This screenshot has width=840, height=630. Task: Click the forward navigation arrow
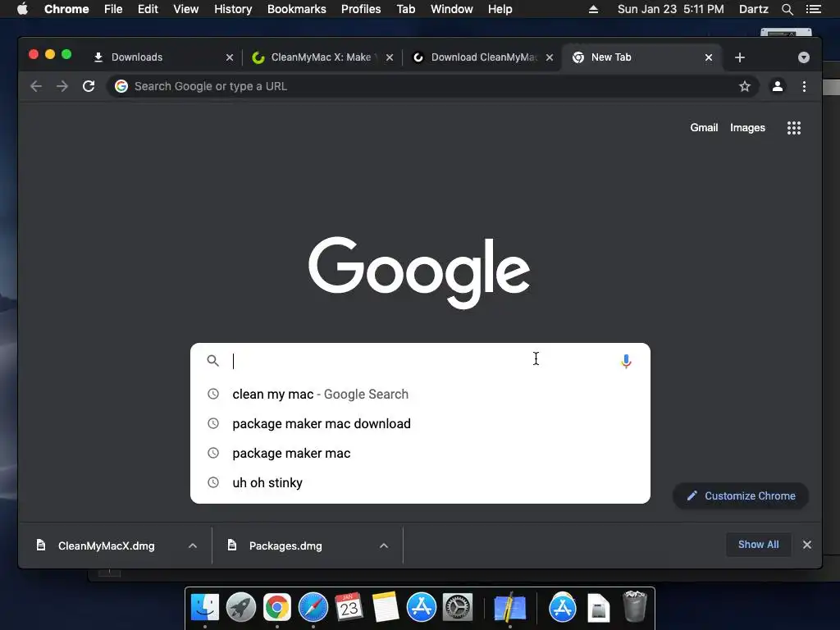(x=62, y=86)
